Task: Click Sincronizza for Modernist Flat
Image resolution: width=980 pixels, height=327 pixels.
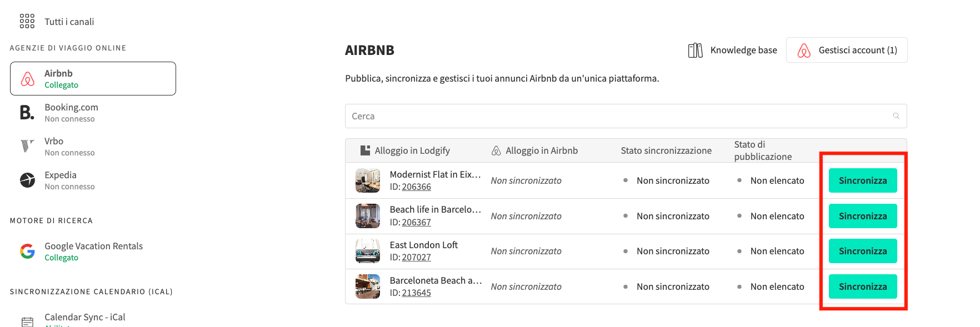Action: coord(863,180)
